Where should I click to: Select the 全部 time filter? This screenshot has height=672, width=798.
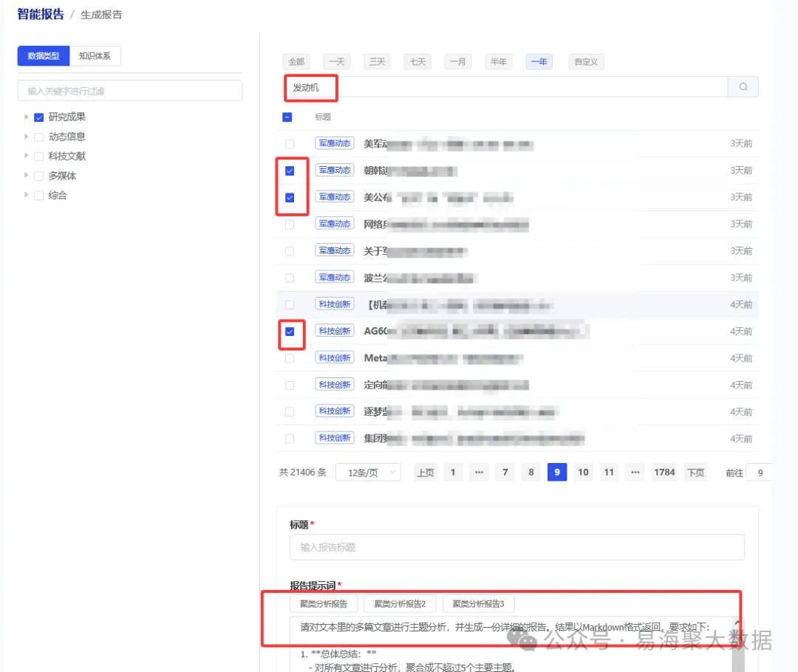(296, 61)
